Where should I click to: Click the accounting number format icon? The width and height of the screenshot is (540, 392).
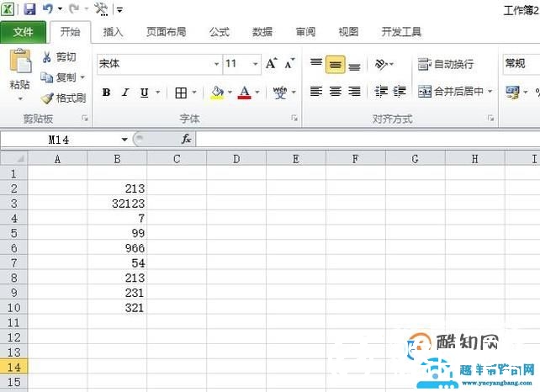point(512,93)
